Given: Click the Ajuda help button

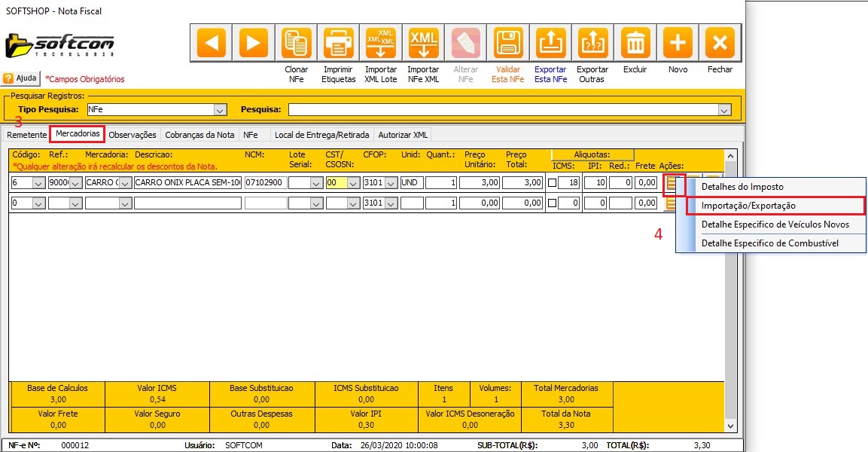Looking at the screenshot, I should click(20, 78).
